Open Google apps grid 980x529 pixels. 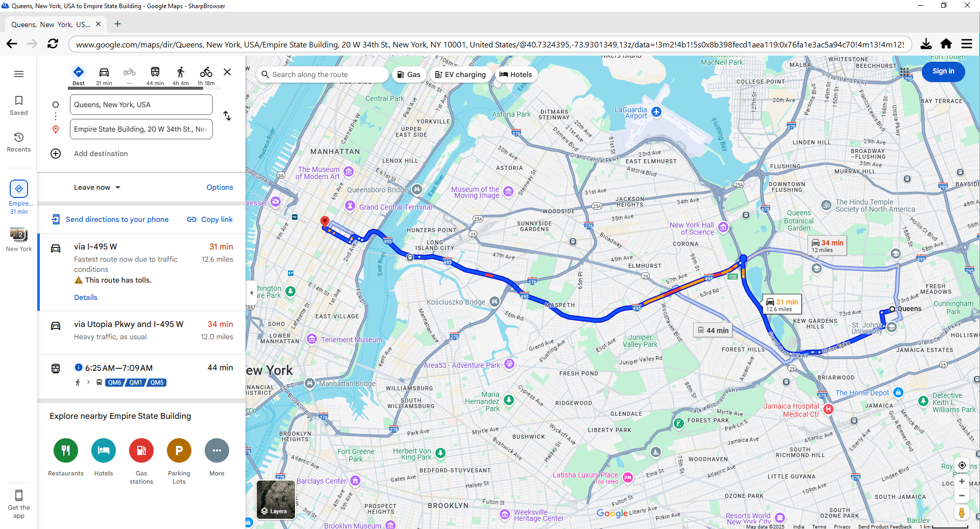coord(904,72)
